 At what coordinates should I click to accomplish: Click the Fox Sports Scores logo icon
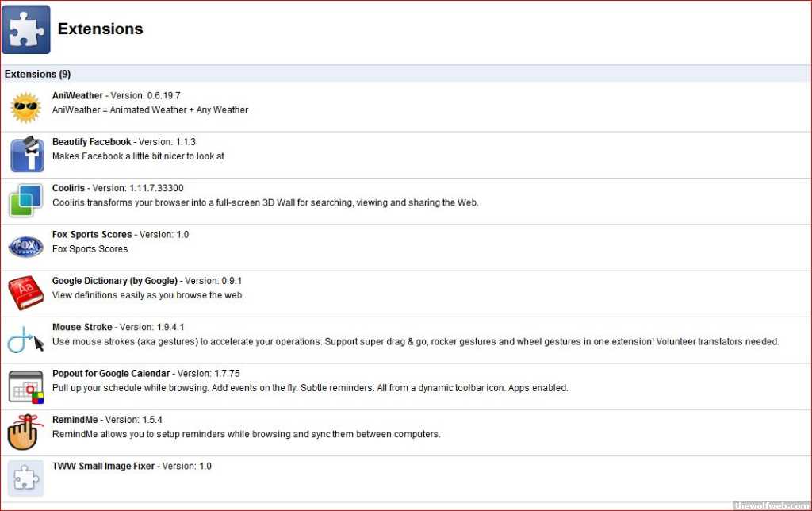[25, 247]
